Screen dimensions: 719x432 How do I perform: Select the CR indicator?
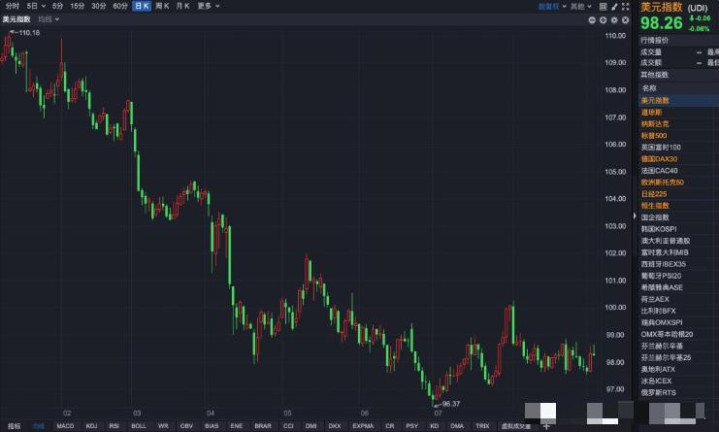[390, 426]
